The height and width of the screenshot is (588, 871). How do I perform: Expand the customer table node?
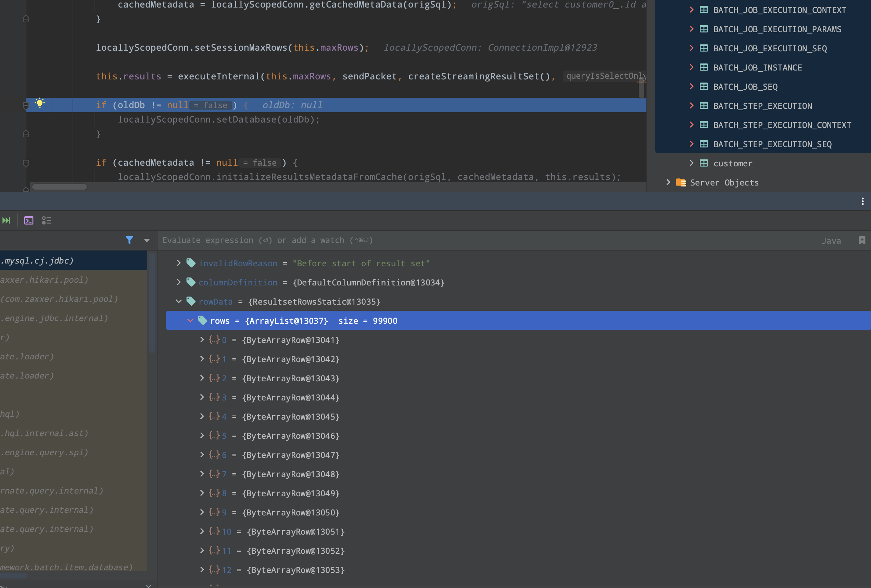692,163
